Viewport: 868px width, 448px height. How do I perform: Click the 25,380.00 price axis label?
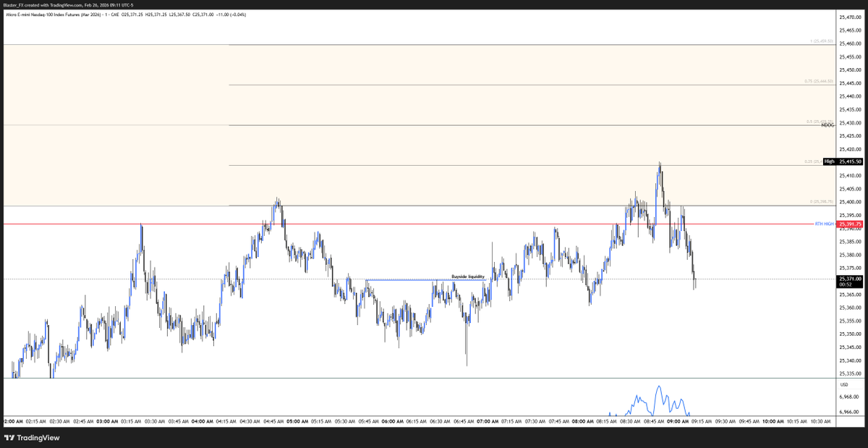click(849, 255)
